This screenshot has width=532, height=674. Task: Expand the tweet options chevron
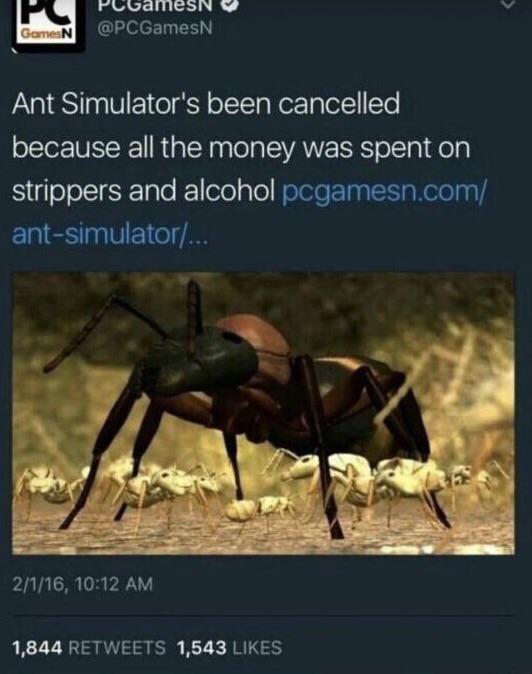click(508, 4)
